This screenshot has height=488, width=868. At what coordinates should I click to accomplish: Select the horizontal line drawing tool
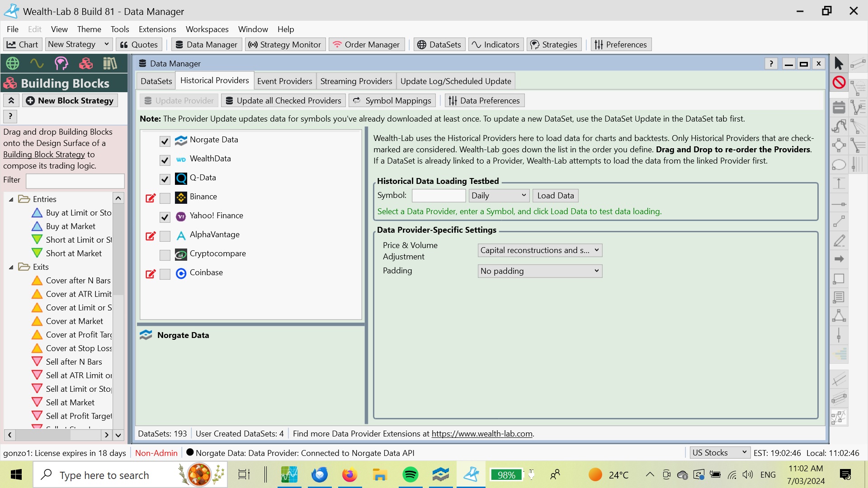839,204
